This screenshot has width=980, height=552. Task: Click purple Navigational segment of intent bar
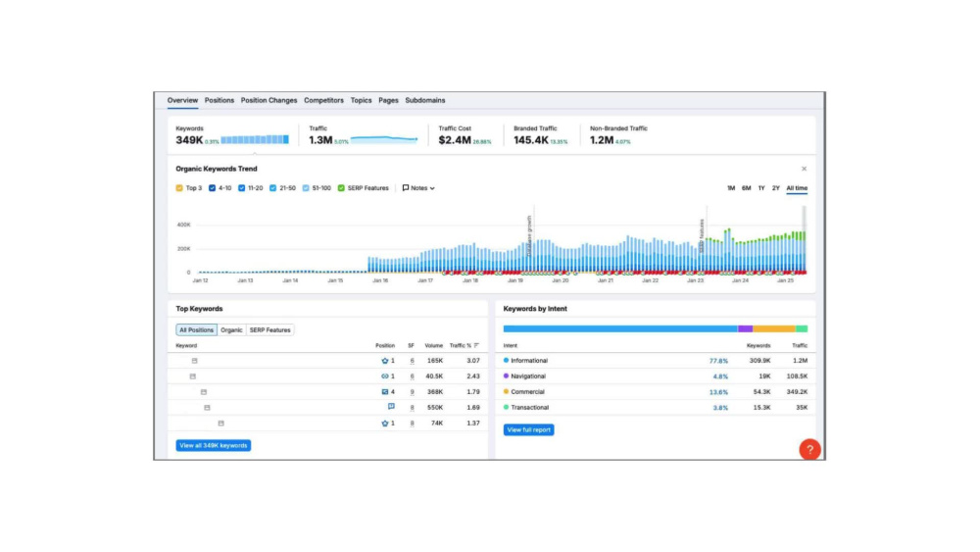pos(745,328)
